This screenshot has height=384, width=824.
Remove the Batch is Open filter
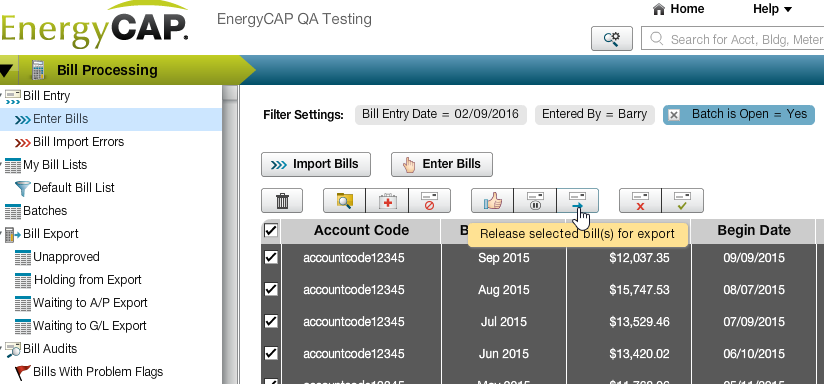coord(674,115)
